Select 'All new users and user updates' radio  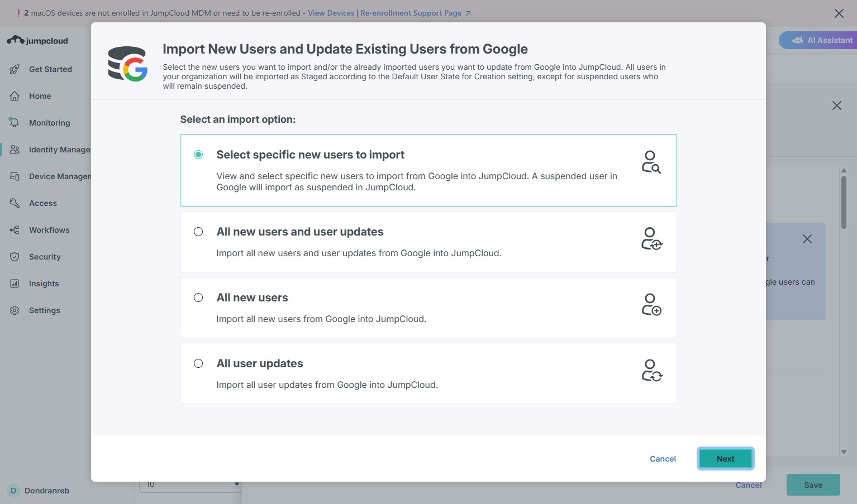[x=198, y=232]
